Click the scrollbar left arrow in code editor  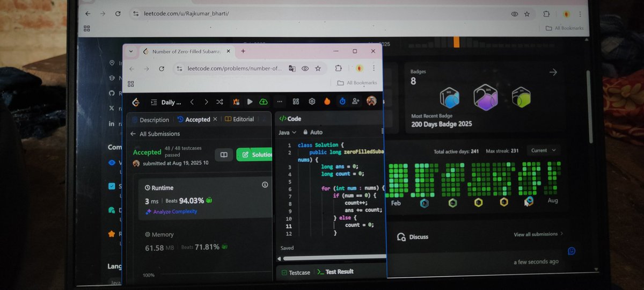click(x=280, y=258)
